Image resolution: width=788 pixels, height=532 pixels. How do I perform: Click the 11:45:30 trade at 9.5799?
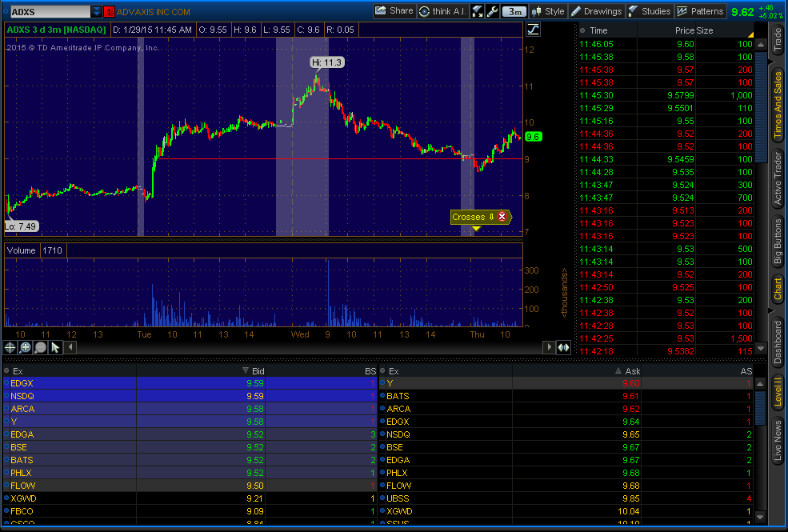(x=666, y=95)
